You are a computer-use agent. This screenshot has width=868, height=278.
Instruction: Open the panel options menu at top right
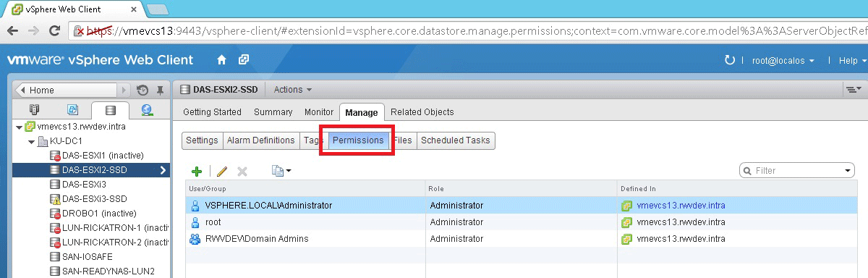[x=853, y=90]
